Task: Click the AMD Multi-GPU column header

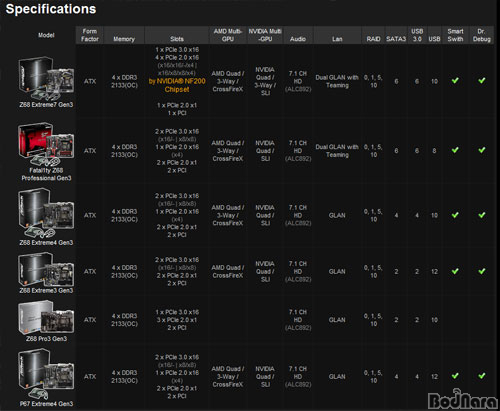Action: [x=228, y=35]
